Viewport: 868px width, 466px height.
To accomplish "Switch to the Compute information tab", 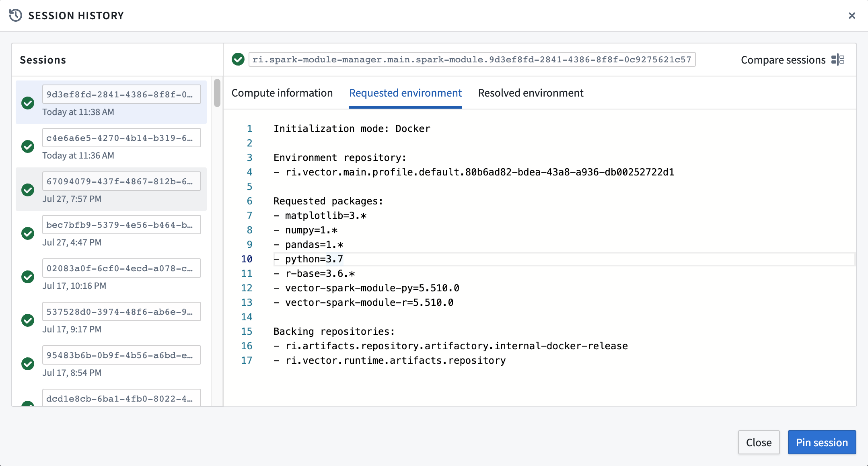I will pos(282,93).
